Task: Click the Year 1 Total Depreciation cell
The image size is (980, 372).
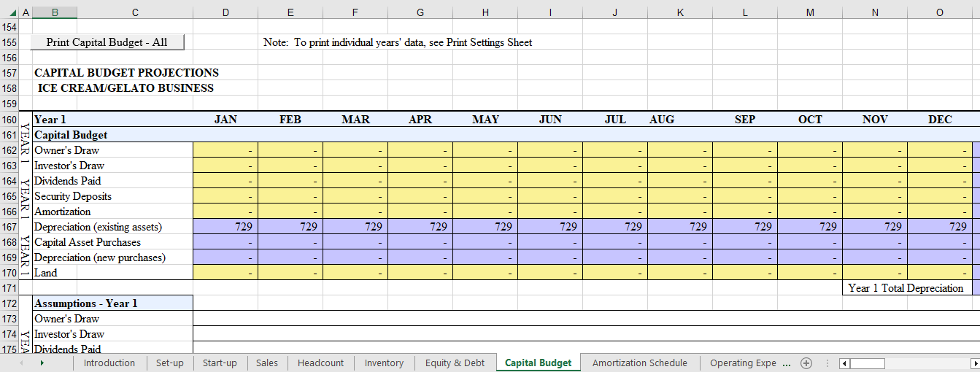Action: [906, 288]
